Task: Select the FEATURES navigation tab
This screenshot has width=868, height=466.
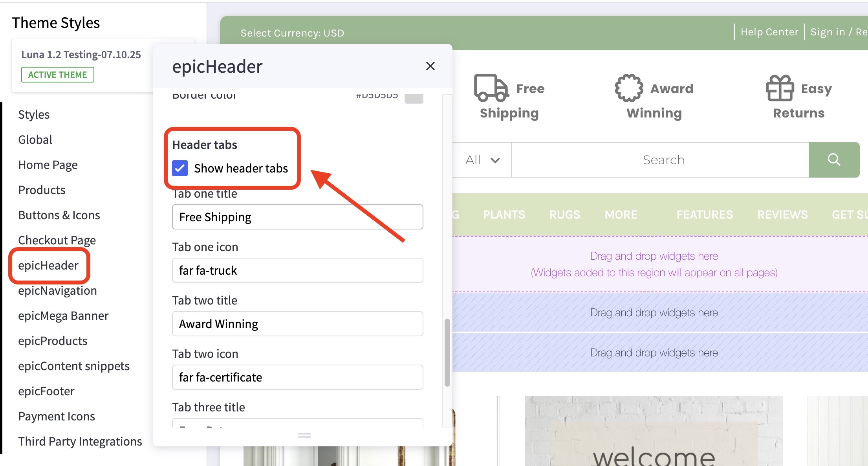Action: coord(704,215)
